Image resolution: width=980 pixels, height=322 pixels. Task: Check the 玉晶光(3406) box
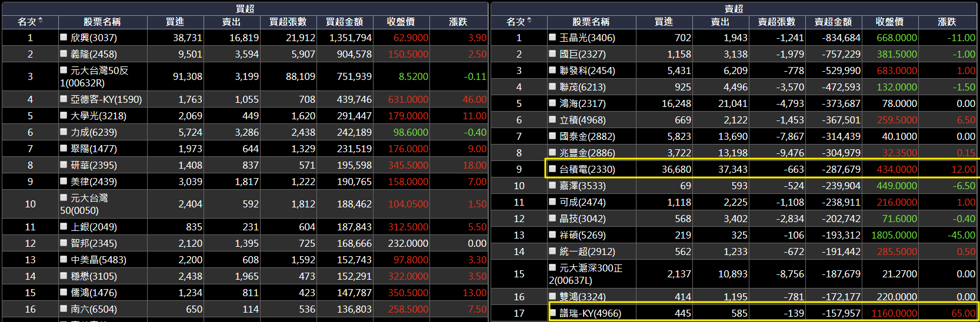click(x=552, y=37)
